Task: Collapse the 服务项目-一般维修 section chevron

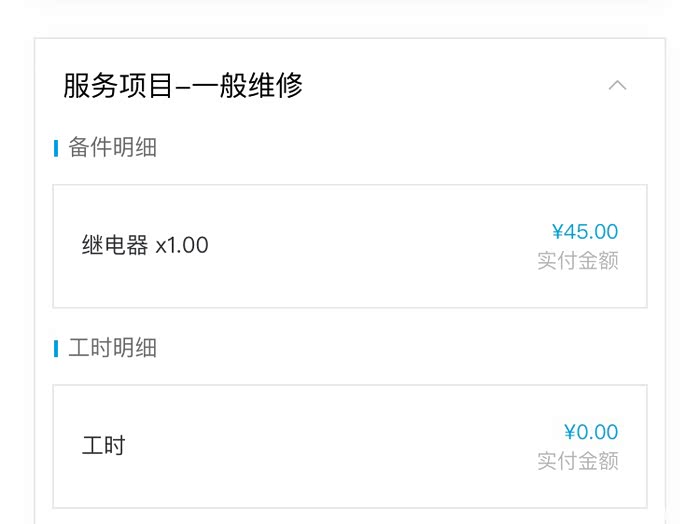Action: [x=617, y=85]
